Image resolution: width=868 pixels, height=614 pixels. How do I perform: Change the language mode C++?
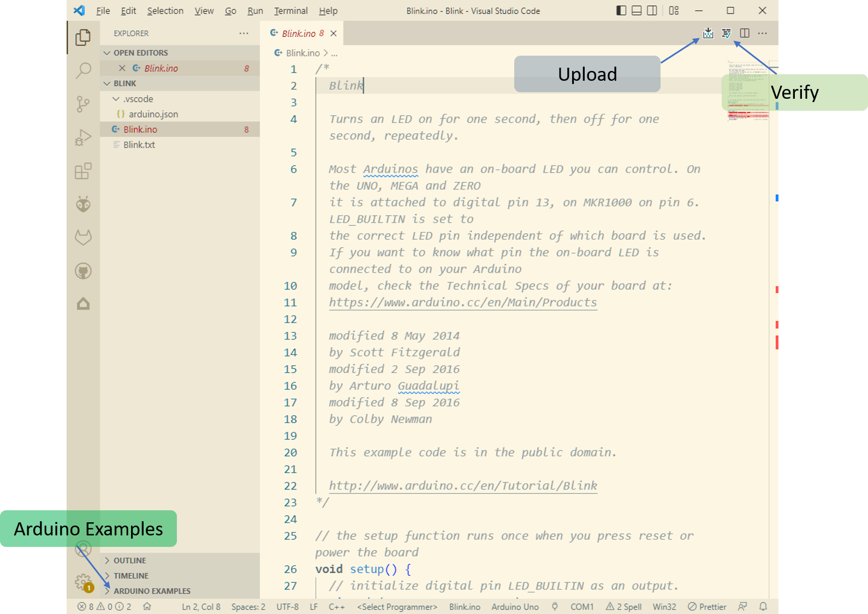click(336, 606)
